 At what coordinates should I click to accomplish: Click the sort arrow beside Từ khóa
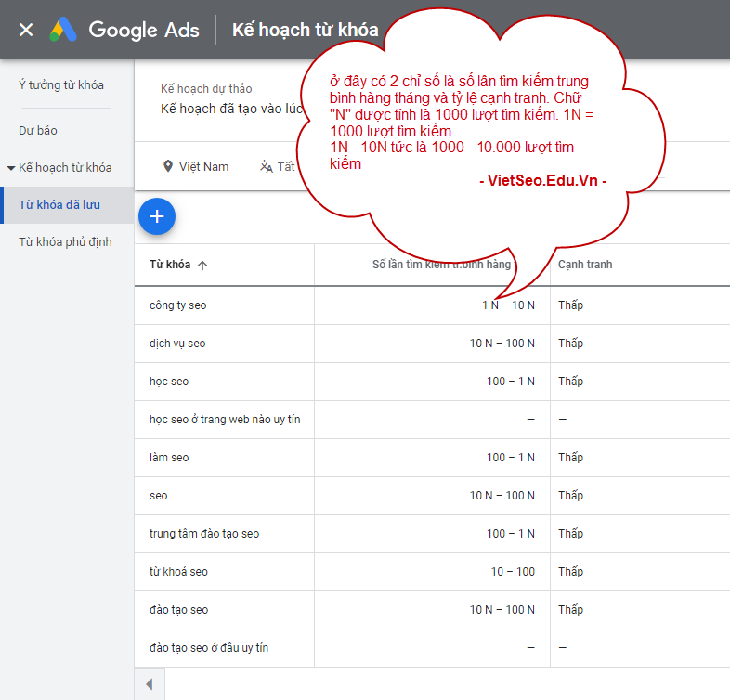pyautogui.click(x=202, y=265)
